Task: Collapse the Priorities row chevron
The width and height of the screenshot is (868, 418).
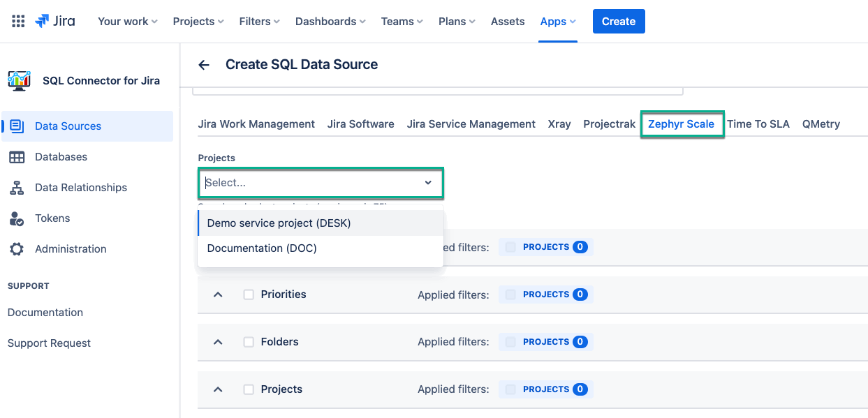Action: pos(218,294)
